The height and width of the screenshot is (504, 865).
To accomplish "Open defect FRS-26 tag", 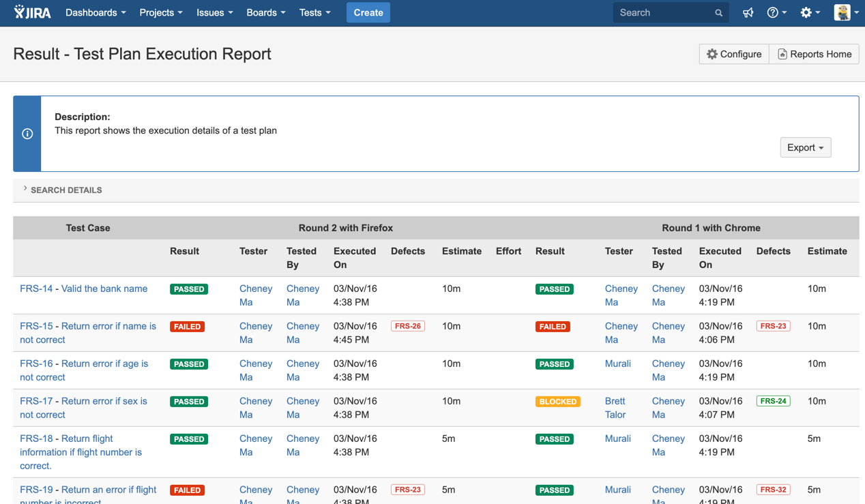I will (x=407, y=326).
